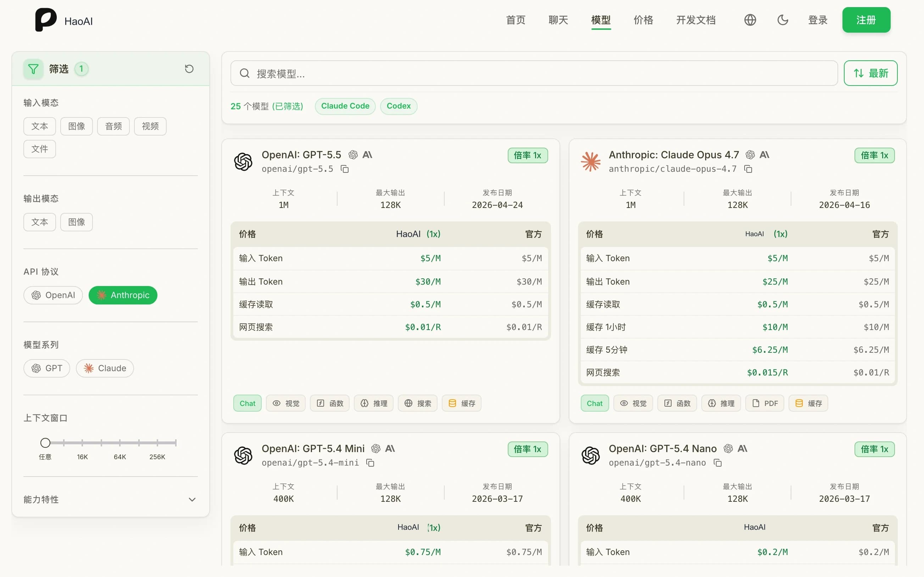Click the Chat tag on GPT-5.5 card
This screenshot has width=924, height=577.
point(247,403)
